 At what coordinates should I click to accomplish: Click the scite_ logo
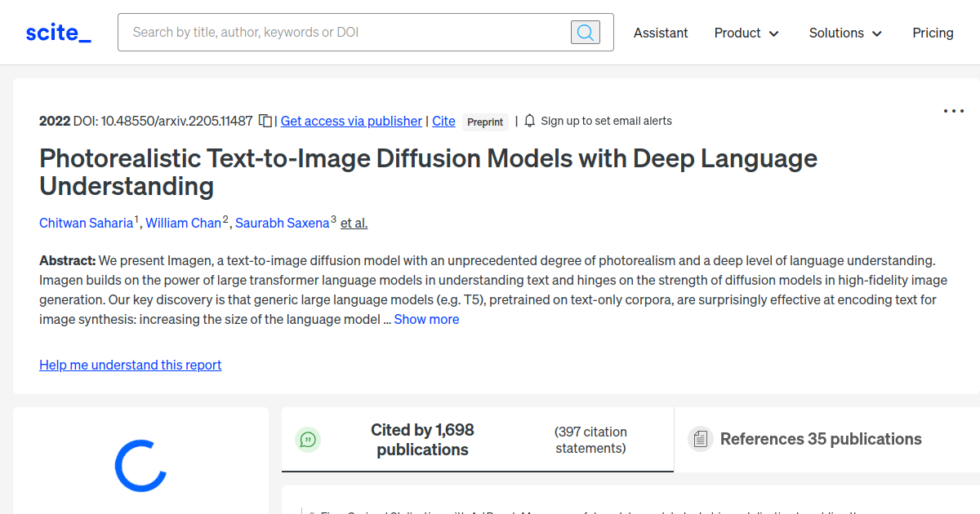tap(57, 32)
